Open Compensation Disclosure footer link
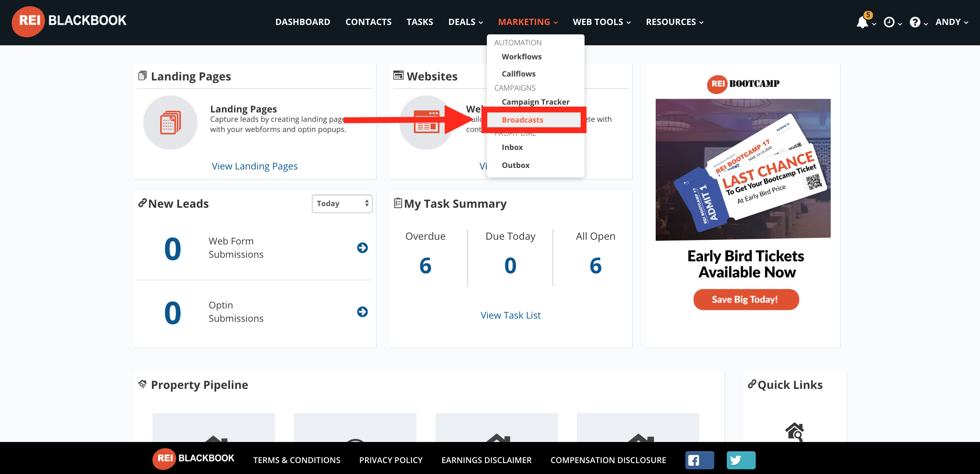This screenshot has width=980, height=474. pyautogui.click(x=608, y=460)
